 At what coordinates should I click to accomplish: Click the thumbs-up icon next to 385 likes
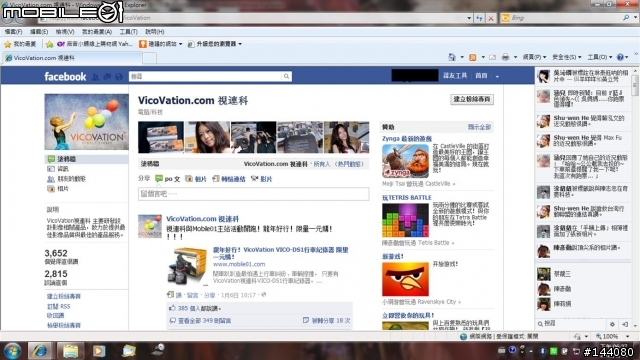173,308
